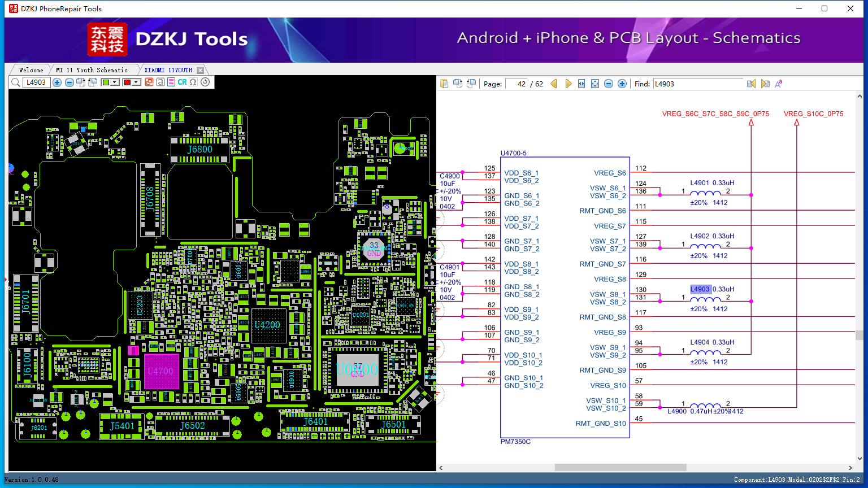Jump to next find result in schematic

(765, 84)
